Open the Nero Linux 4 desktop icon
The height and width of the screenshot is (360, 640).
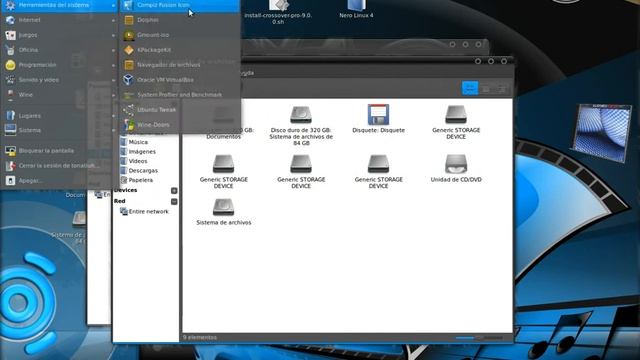pos(356,9)
